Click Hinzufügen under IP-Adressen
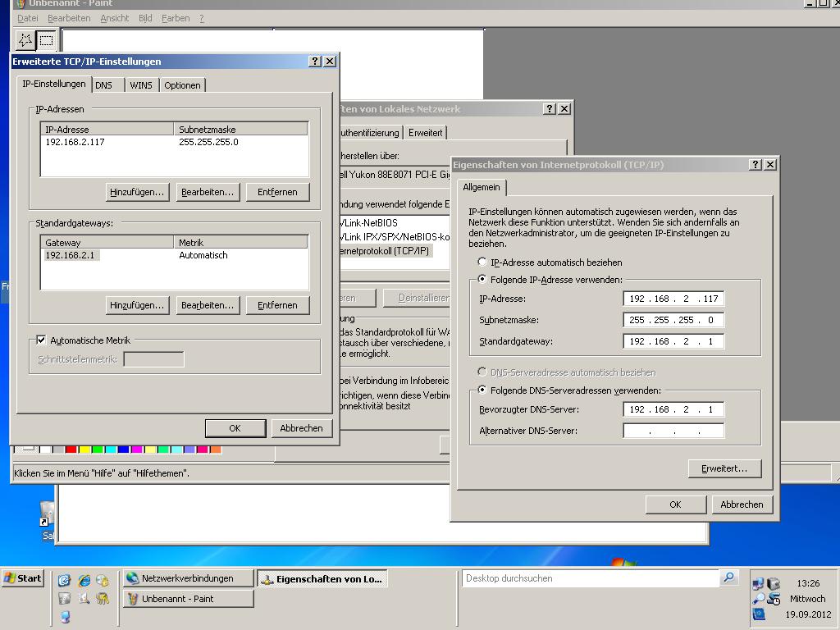The image size is (840, 630). click(138, 192)
